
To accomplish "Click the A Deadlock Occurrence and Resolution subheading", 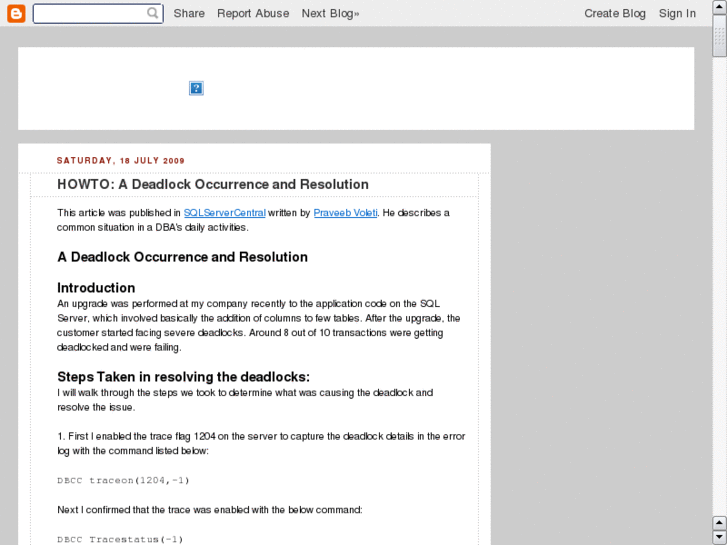I will tap(182, 257).
